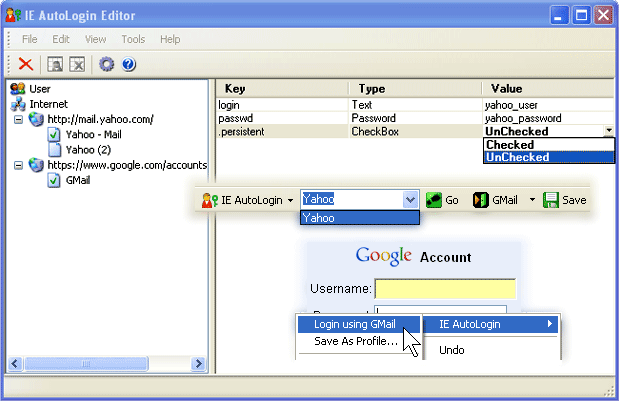Click the yahoo_user value cell
Screen dimensions: 619x401
(548, 105)
